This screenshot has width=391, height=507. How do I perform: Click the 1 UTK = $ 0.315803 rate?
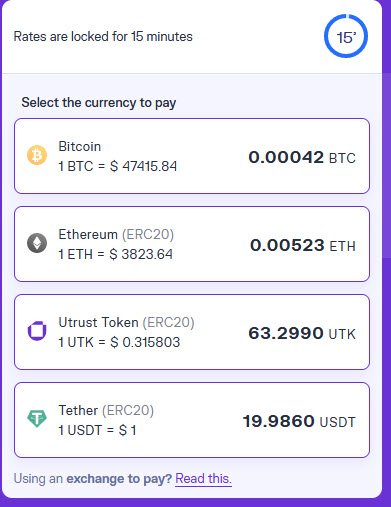coord(119,342)
